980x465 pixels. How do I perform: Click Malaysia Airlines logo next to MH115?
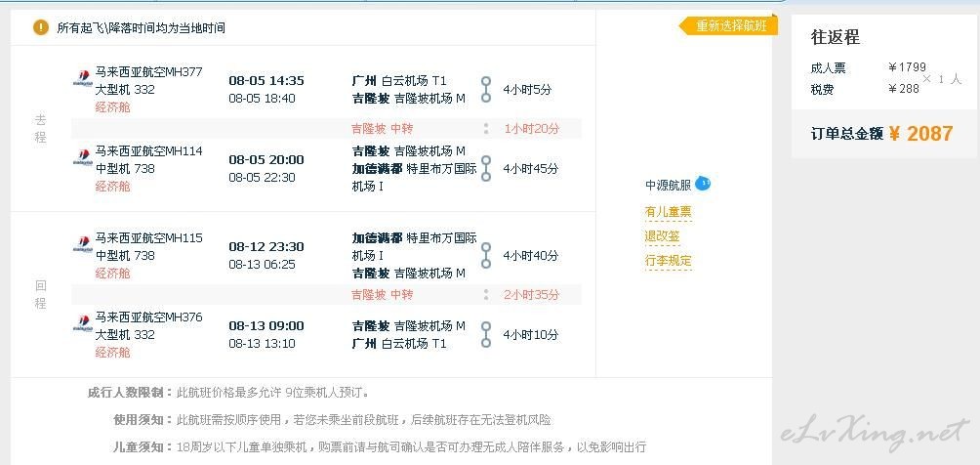[x=83, y=244]
